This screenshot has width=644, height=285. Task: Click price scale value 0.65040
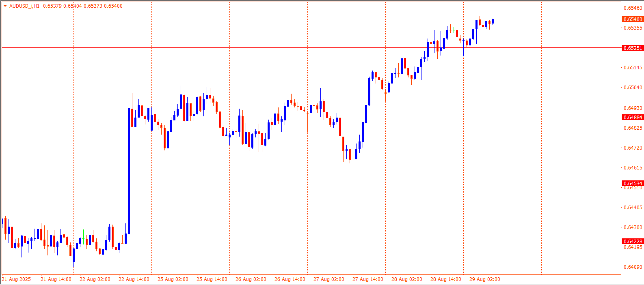click(x=633, y=88)
